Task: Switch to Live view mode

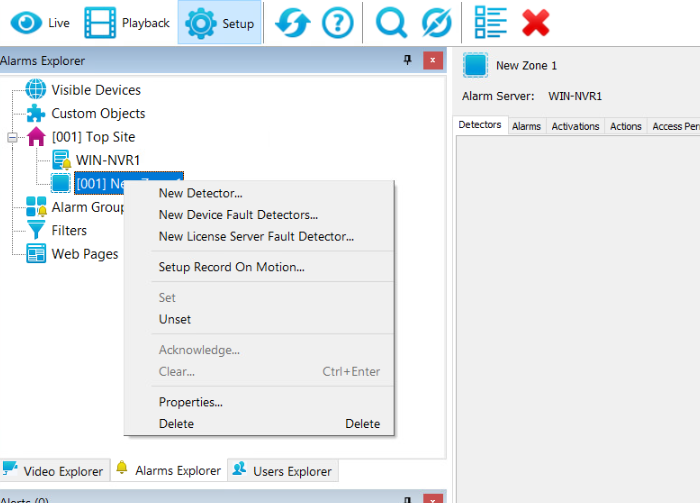Action: pos(40,23)
